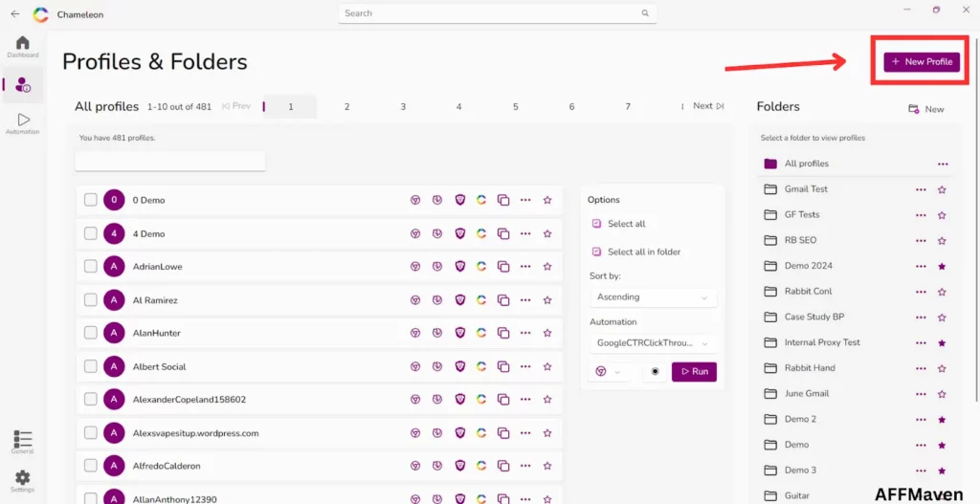
Task: Launch Brave for Alexsvapesitup.wordpress.com profile
Action: tap(460, 433)
